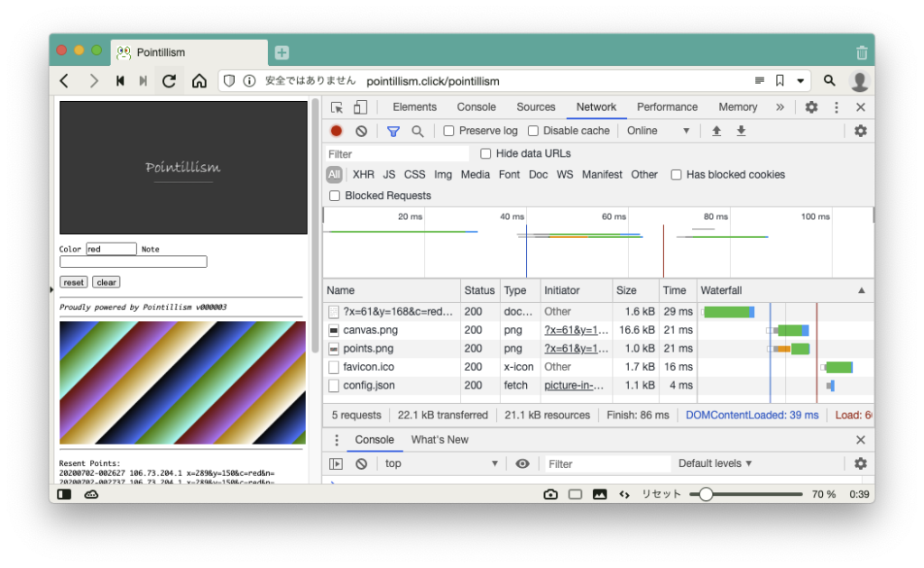This screenshot has width=924, height=568.
Task: Open the Online throttling dropdown
Action: (x=658, y=131)
